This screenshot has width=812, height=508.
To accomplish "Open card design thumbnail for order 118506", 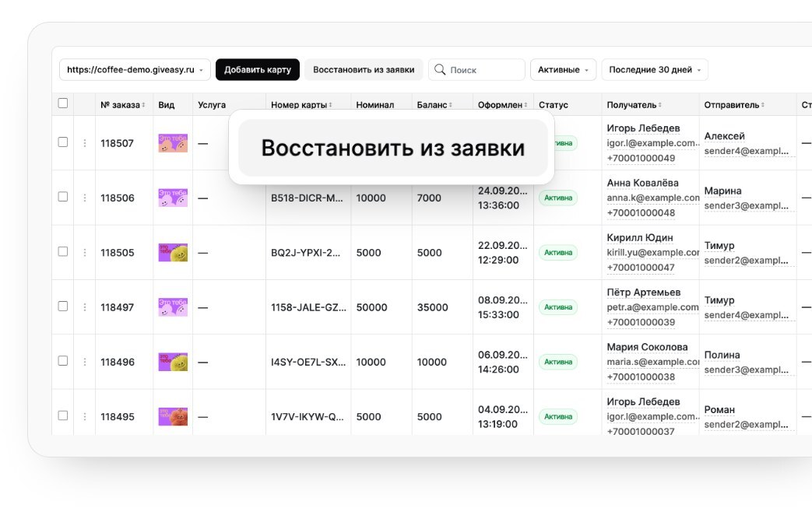I will (173, 198).
